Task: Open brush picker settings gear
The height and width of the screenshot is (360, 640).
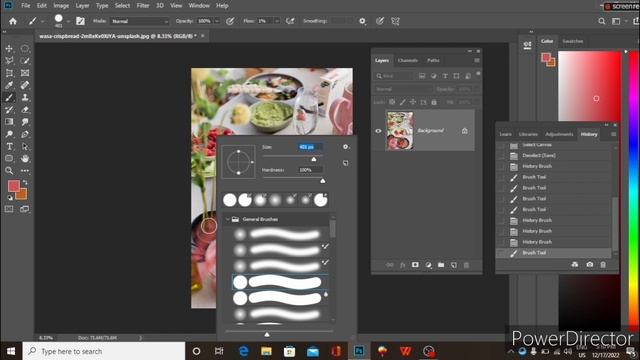Action: pos(346,147)
